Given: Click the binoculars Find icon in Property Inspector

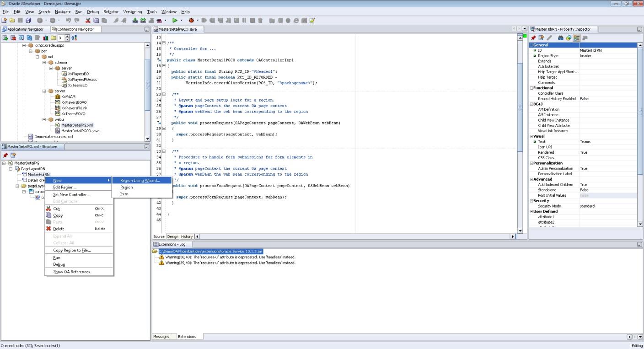Looking at the screenshot, I should [561, 38].
